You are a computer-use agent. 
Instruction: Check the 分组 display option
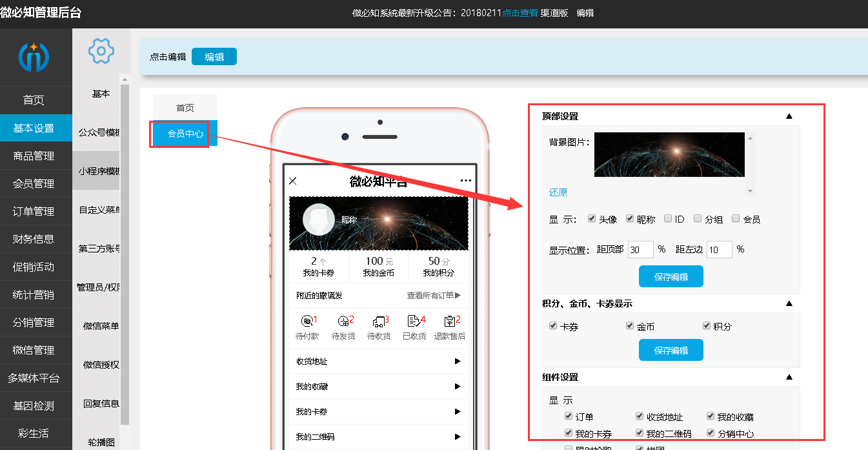pyautogui.click(x=697, y=218)
